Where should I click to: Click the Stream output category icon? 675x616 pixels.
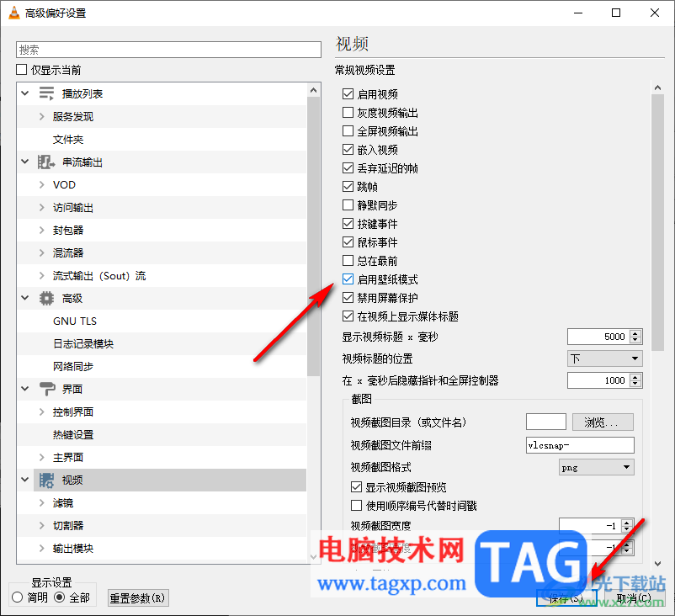tap(46, 162)
